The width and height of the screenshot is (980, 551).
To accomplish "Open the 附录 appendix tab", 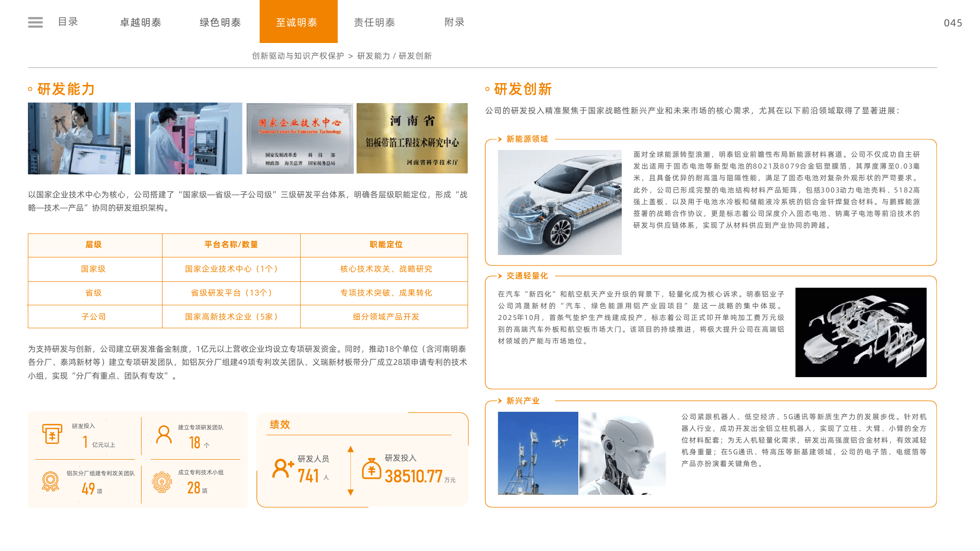I will click(454, 22).
